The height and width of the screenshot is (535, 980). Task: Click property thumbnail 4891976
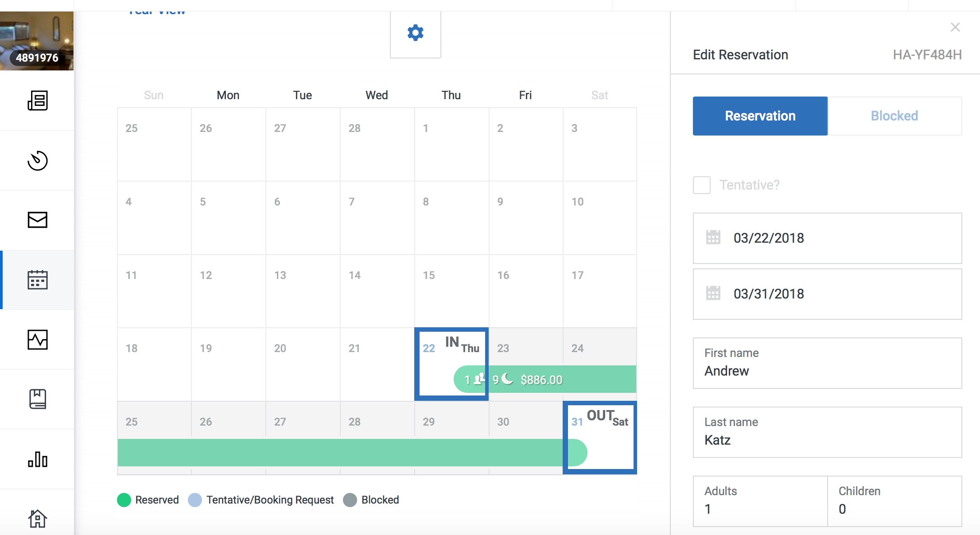pyautogui.click(x=37, y=41)
